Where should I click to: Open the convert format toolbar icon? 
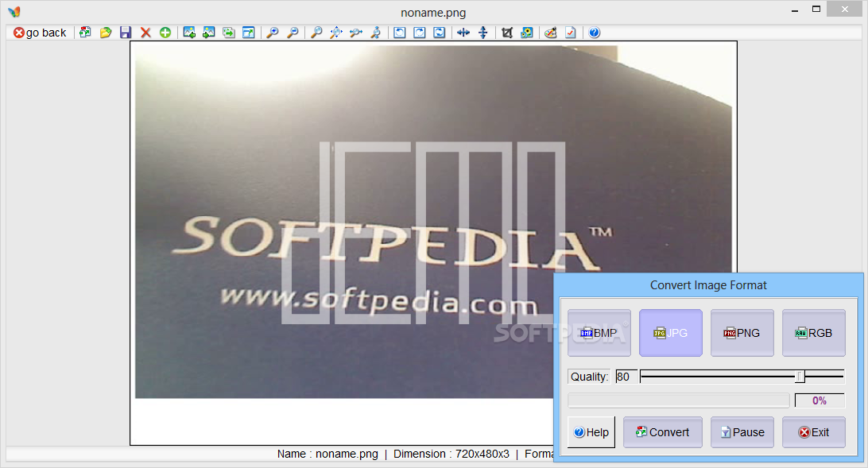tap(85, 33)
